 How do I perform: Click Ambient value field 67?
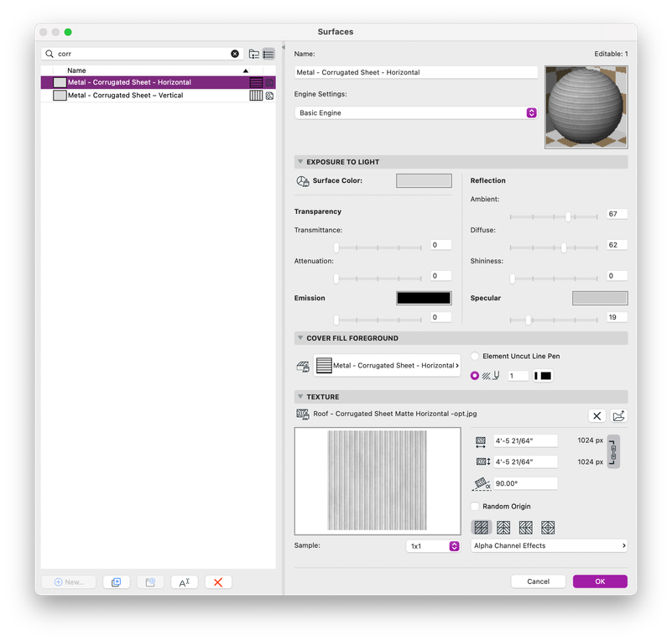click(617, 214)
